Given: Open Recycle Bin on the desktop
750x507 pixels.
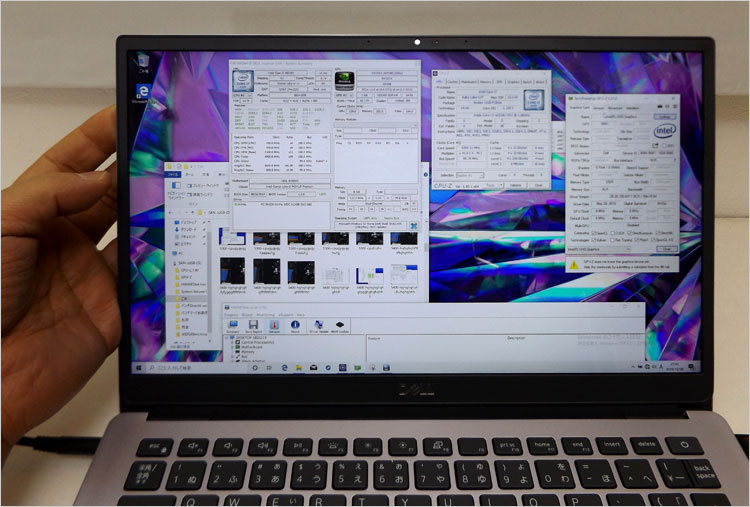Looking at the screenshot, I should 143,63.
